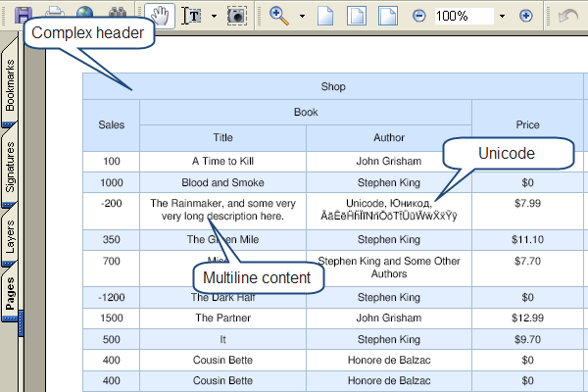The width and height of the screenshot is (588, 392).
Task: Open Search with the binoculars icon
Action: pyautogui.click(x=118, y=13)
